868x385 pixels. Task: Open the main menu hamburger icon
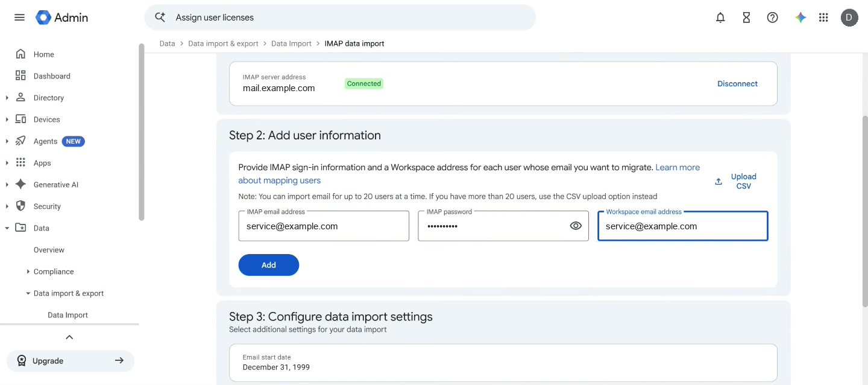(x=19, y=17)
